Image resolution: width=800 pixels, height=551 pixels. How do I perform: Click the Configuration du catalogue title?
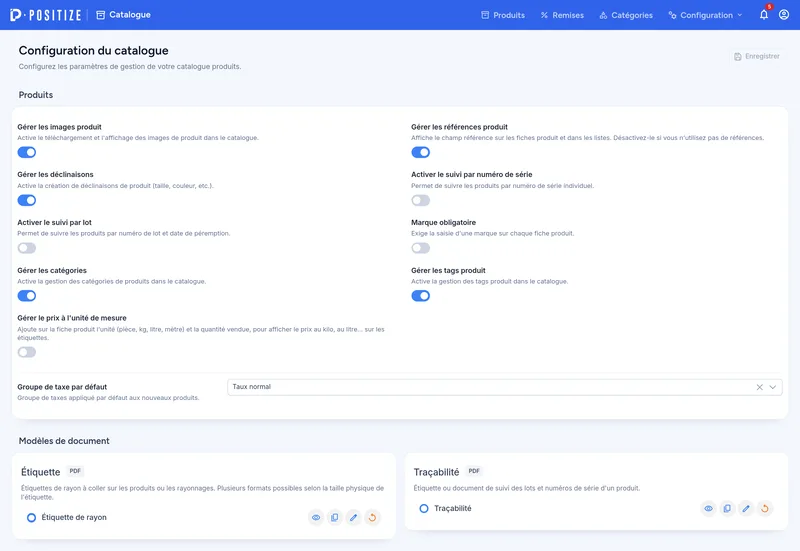(93, 51)
